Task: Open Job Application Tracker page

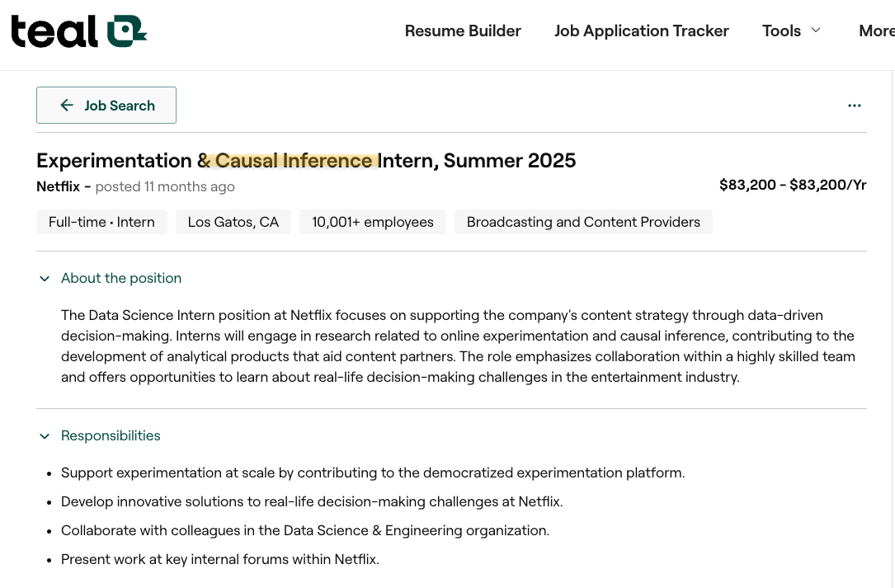Action: coord(641,31)
